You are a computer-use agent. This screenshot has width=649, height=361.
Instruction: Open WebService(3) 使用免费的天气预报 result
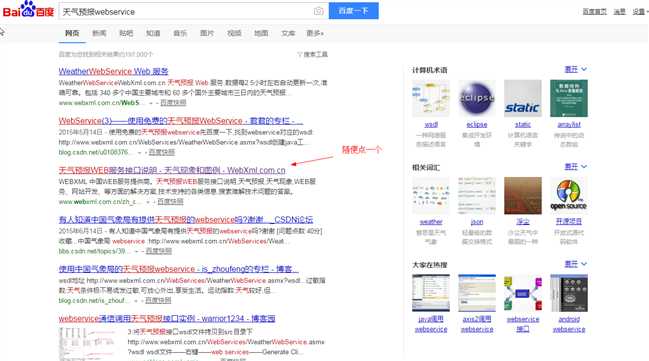coord(180,121)
